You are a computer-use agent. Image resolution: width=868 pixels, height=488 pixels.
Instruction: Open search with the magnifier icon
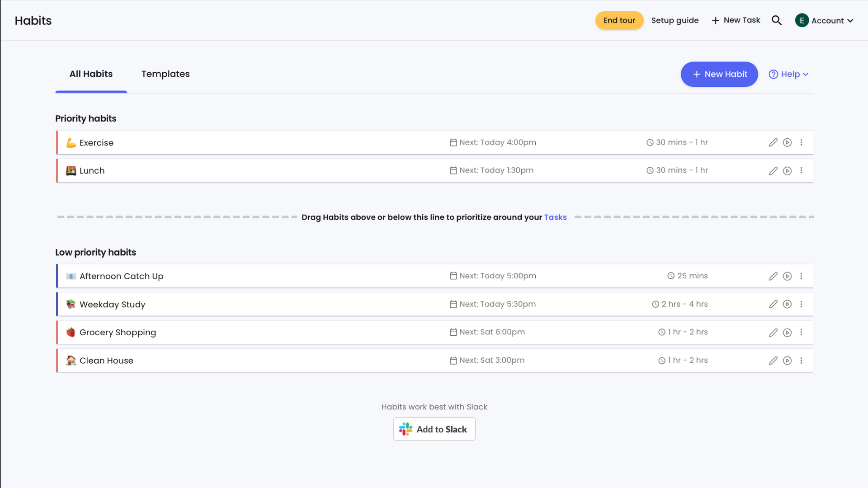(777, 20)
